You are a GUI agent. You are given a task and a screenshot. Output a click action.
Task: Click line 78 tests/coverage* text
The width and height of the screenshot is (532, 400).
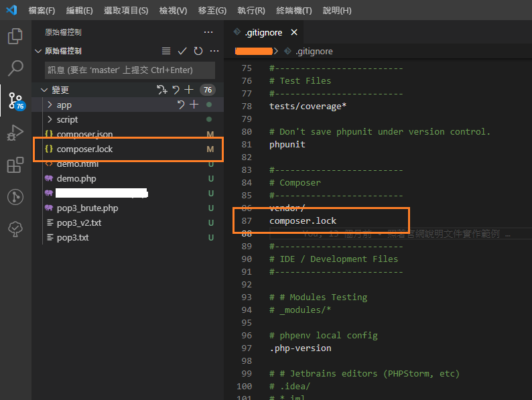point(308,106)
